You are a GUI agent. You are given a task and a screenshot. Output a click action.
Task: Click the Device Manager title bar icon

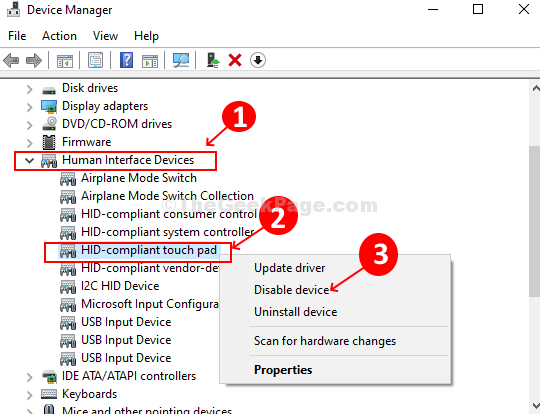click(x=13, y=9)
